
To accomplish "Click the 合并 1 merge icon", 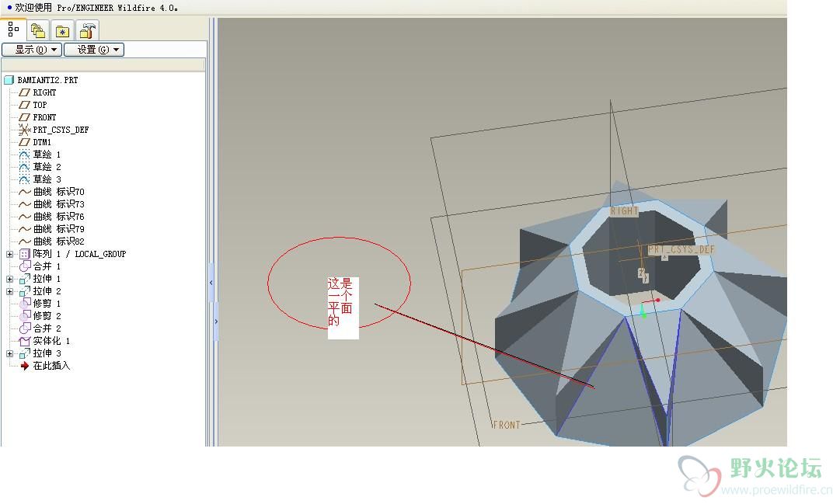I will coord(25,266).
